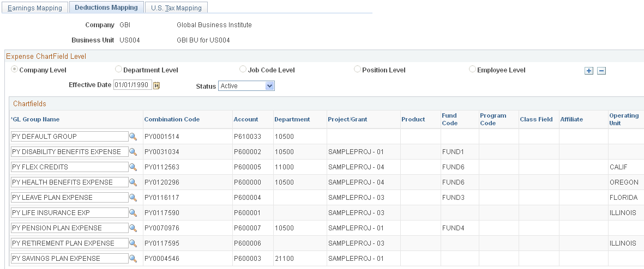Screen dimensions: 644x269
Task: Sort by GL Group Name column header
Action: pyautogui.click(x=36, y=119)
